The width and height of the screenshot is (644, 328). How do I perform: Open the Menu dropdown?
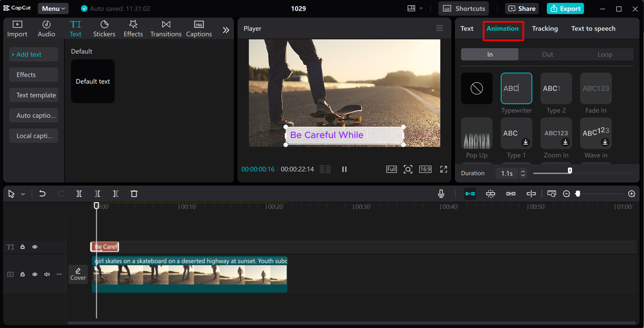(53, 9)
